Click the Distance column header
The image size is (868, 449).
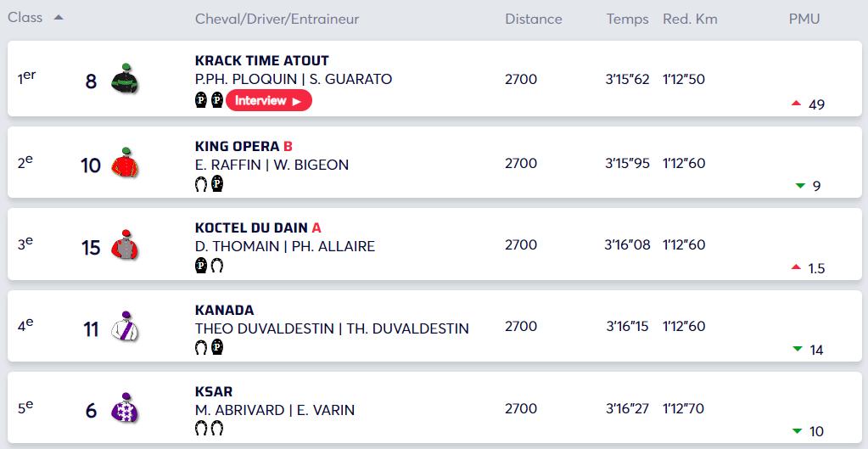[x=533, y=19]
